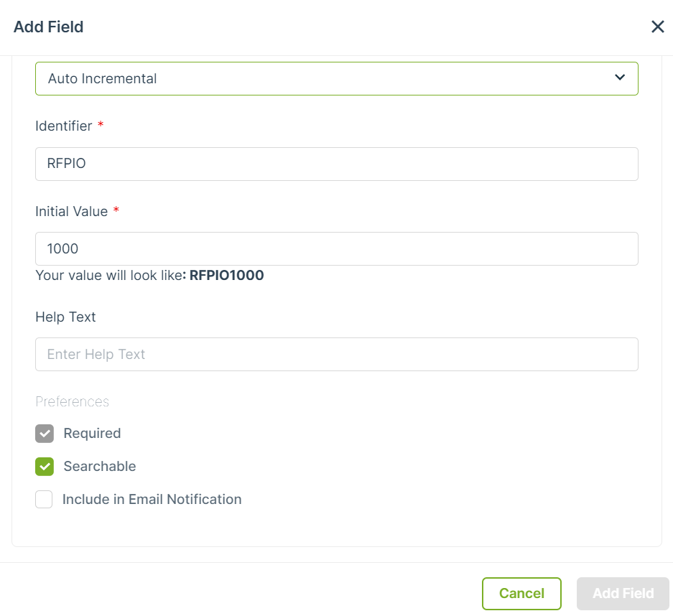Click the Searchable label text
This screenshot has width=673, height=616.
point(100,466)
